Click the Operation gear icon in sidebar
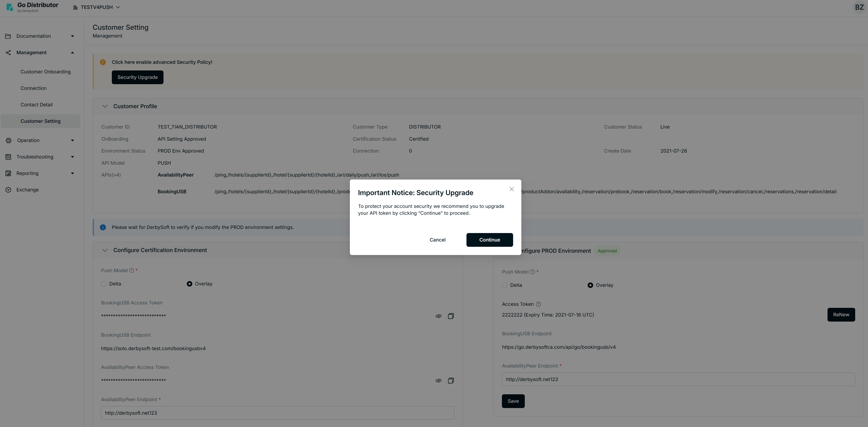 coord(8,140)
